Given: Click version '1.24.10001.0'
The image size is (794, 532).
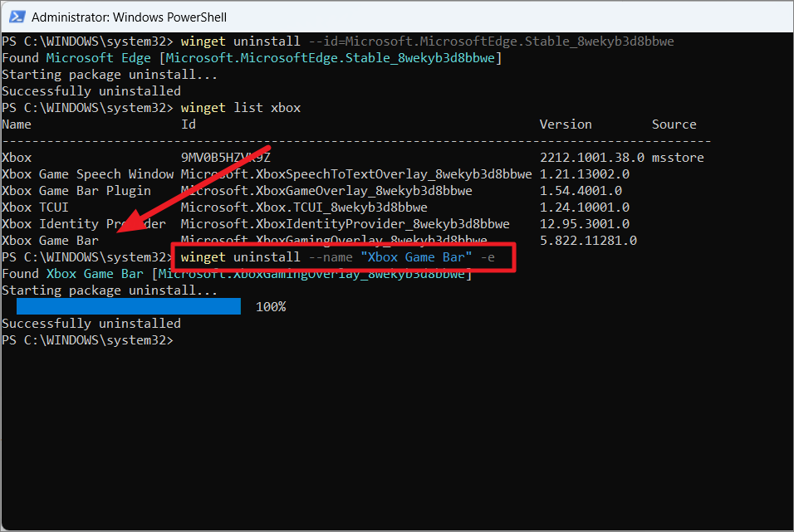Looking at the screenshot, I should [x=585, y=207].
